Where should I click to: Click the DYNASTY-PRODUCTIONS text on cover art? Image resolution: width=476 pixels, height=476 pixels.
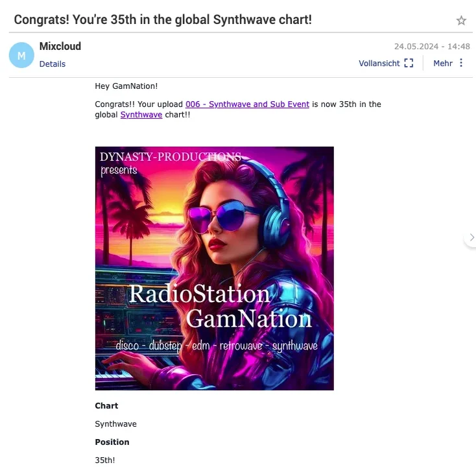(171, 157)
